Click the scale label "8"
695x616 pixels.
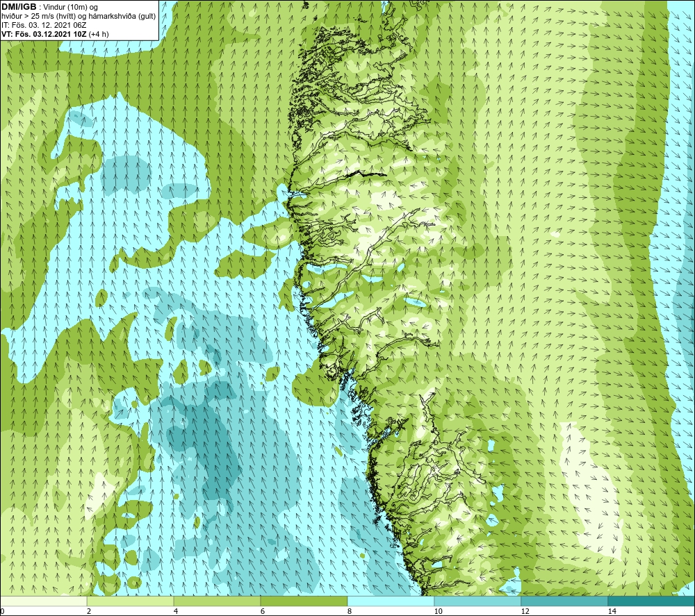click(x=350, y=611)
